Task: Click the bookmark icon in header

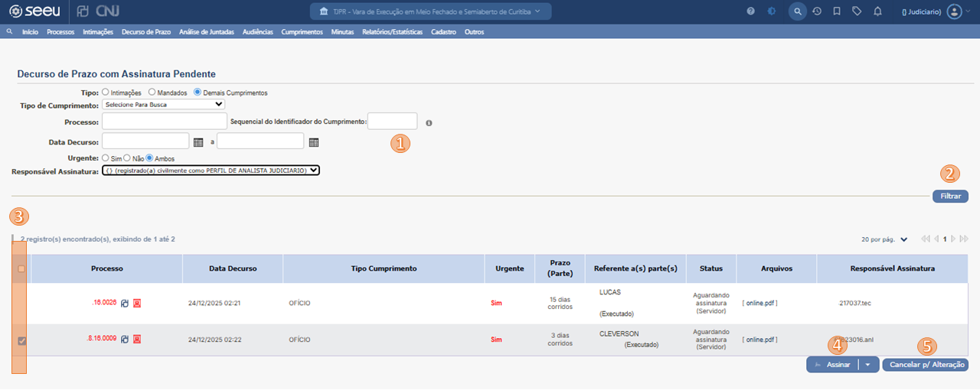Action: [x=837, y=11]
